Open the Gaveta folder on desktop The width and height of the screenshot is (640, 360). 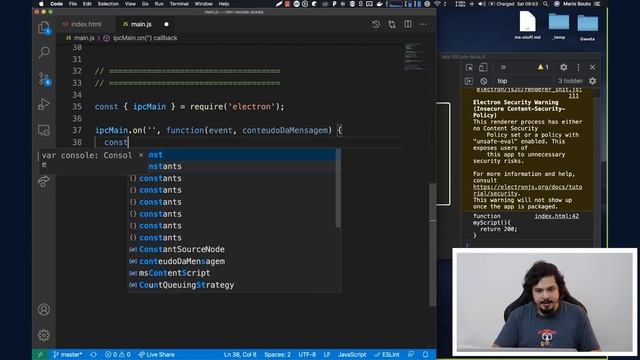(587, 27)
